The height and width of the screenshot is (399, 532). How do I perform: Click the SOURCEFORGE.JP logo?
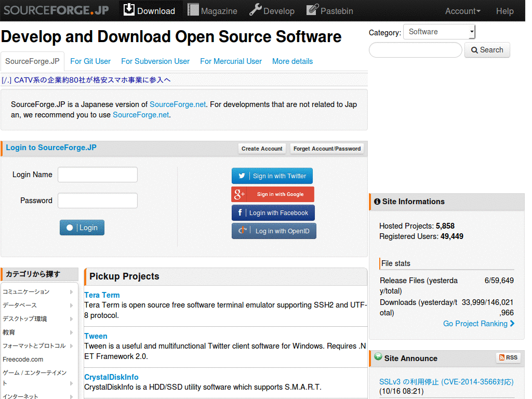pos(55,9)
